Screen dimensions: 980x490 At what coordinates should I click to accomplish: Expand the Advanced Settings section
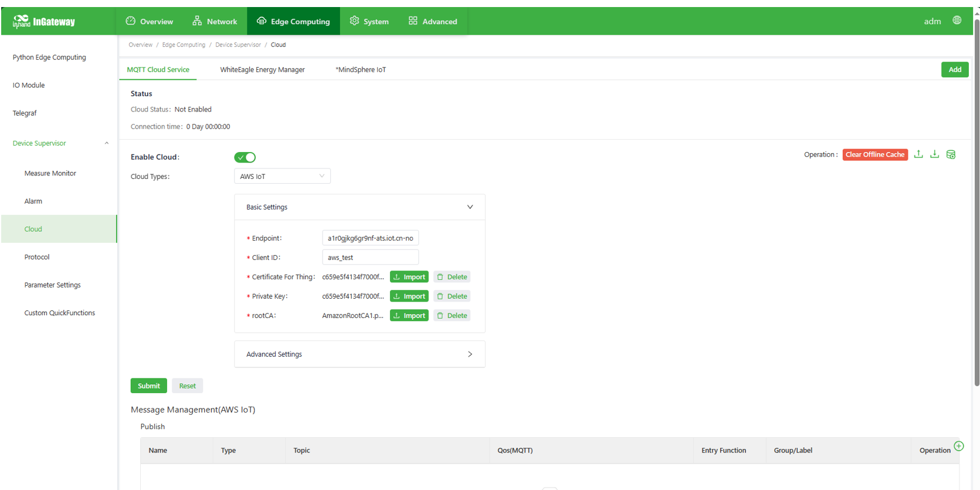(470, 354)
